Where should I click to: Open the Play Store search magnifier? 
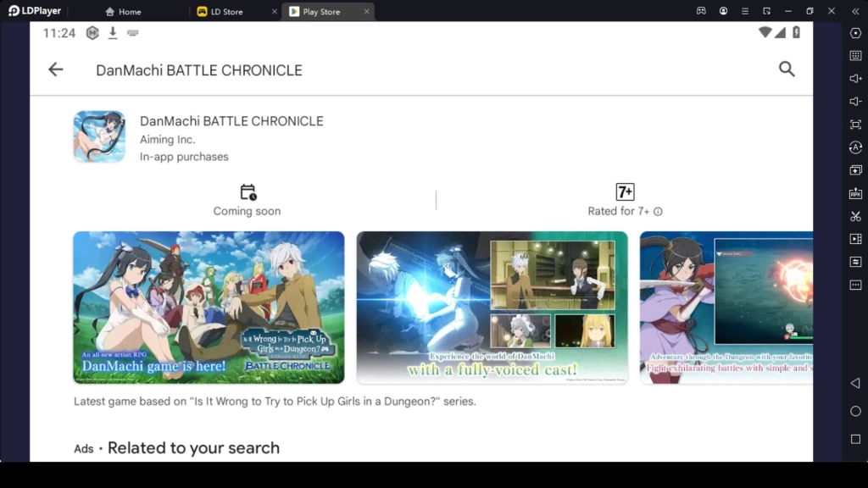click(787, 69)
